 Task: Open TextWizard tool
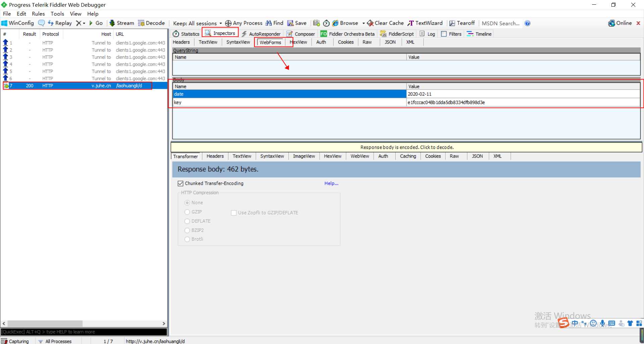[425, 23]
